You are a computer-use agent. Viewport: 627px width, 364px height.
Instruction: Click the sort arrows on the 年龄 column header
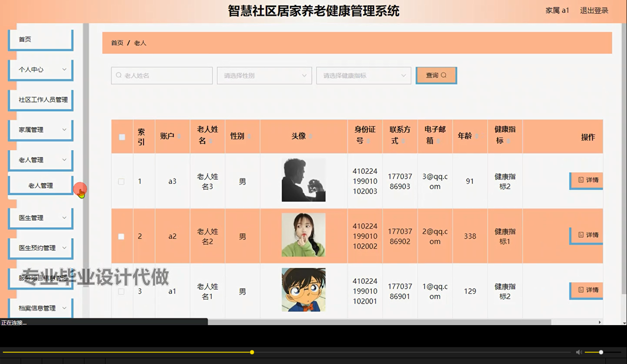[477, 136]
